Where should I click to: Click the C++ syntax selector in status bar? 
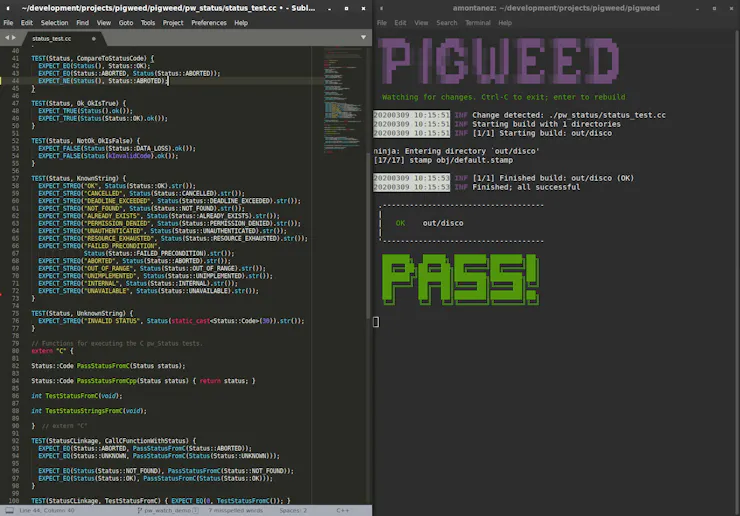pyautogui.click(x=343, y=510)
